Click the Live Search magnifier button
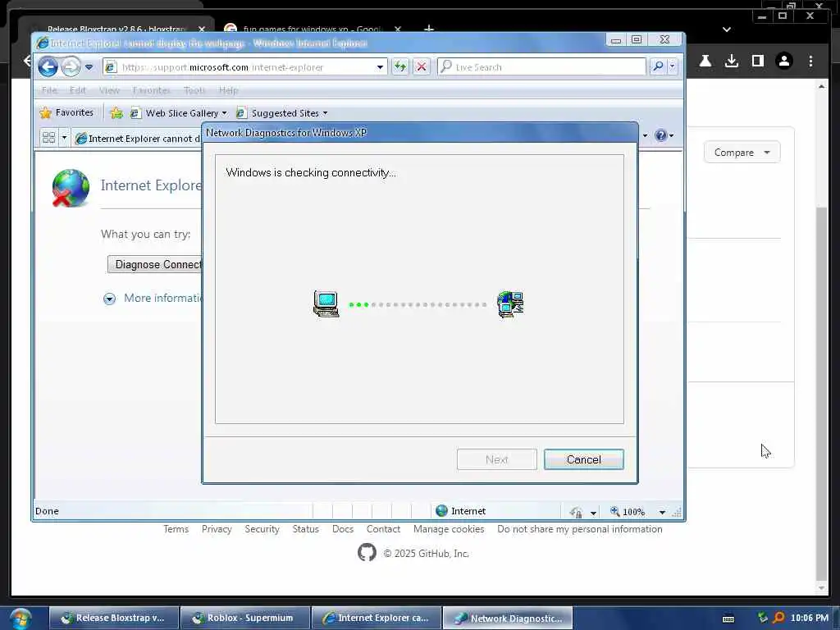This screenshot has height=630, width=840. pos(658,66)
